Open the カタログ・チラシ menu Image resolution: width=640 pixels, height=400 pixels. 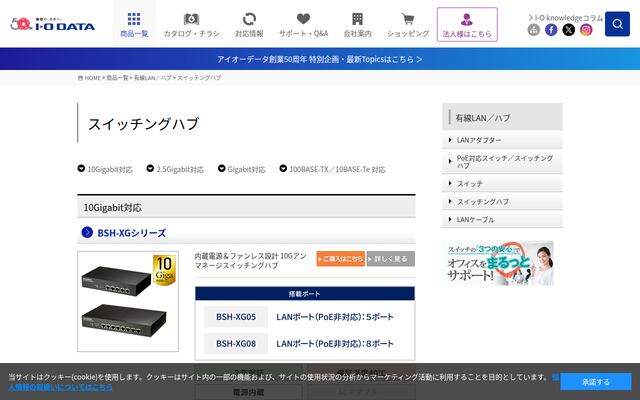191,24
